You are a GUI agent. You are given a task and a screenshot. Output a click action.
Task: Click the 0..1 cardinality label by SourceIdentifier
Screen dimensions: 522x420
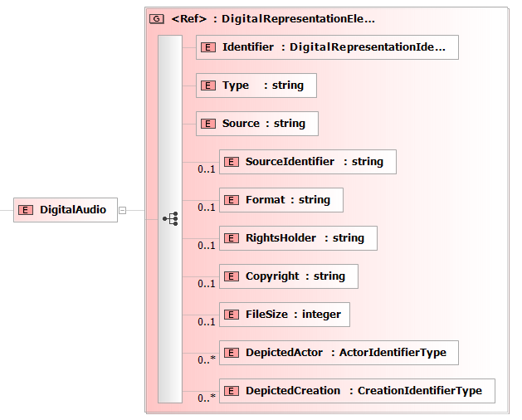(207, 169)
